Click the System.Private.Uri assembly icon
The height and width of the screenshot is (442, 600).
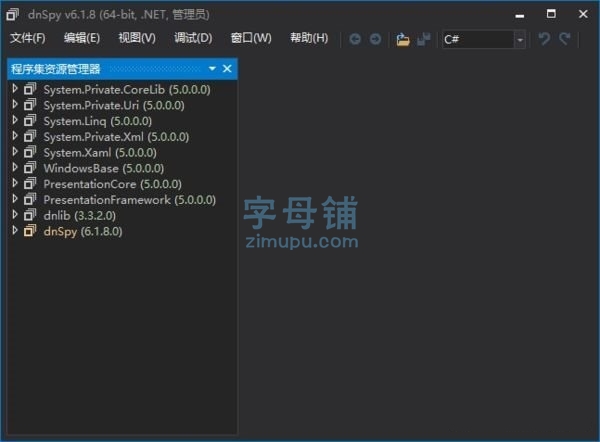pyautogui.click(x=30, y=104)
